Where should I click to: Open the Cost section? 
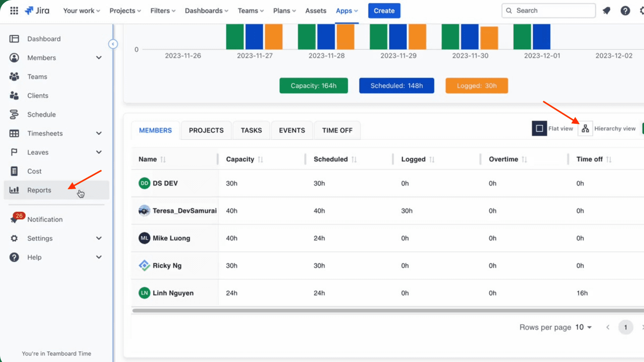coord(34,171)
